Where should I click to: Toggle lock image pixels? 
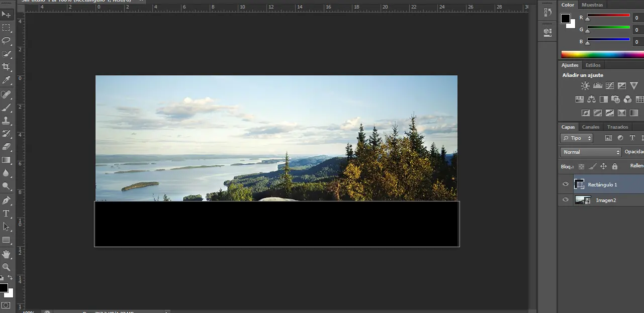[x=593, y=166]
